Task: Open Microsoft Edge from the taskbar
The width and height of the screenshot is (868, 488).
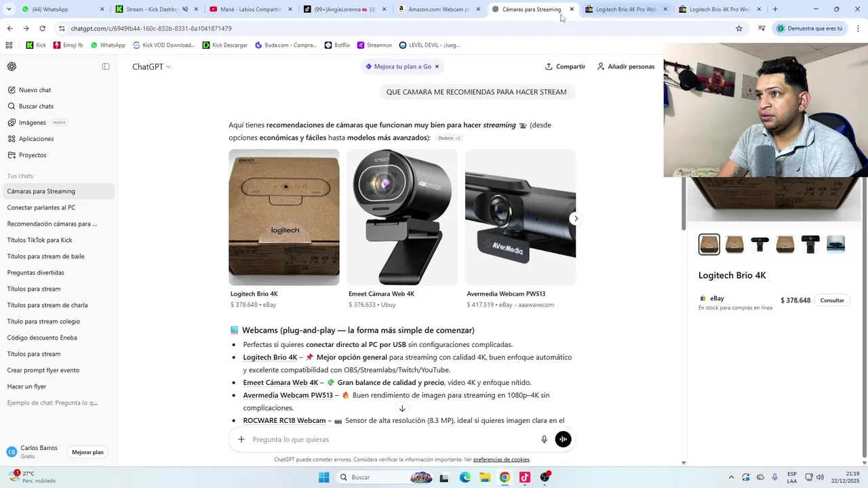Action: click(x=465, y=477)
